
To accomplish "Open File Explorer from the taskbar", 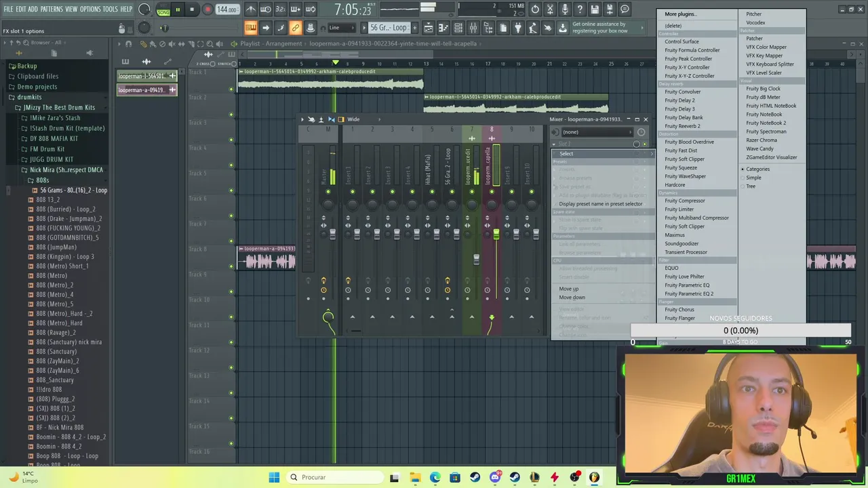I will pyautogui.click(x=415, y=478).
